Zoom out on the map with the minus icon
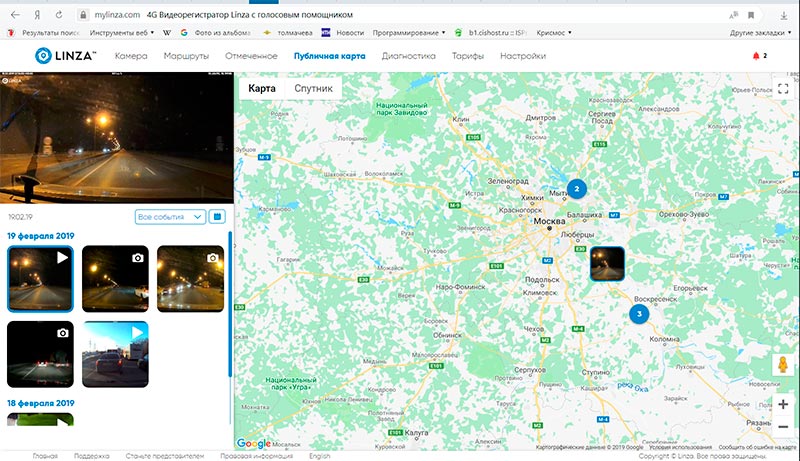The image size is (800, 461). (x=783, y=427)
